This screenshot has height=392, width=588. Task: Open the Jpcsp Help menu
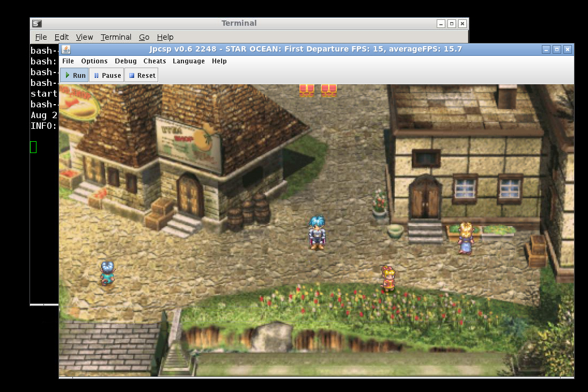click(219, 61)
